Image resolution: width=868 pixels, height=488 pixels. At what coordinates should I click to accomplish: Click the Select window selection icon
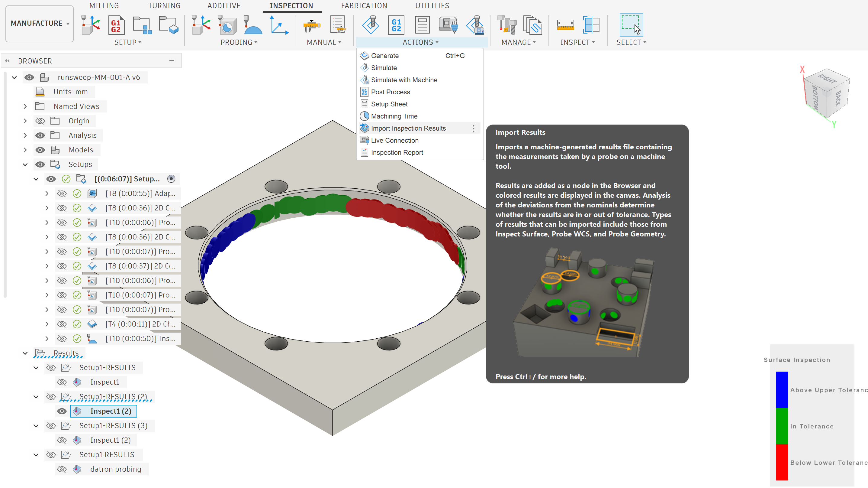(631, 25)
